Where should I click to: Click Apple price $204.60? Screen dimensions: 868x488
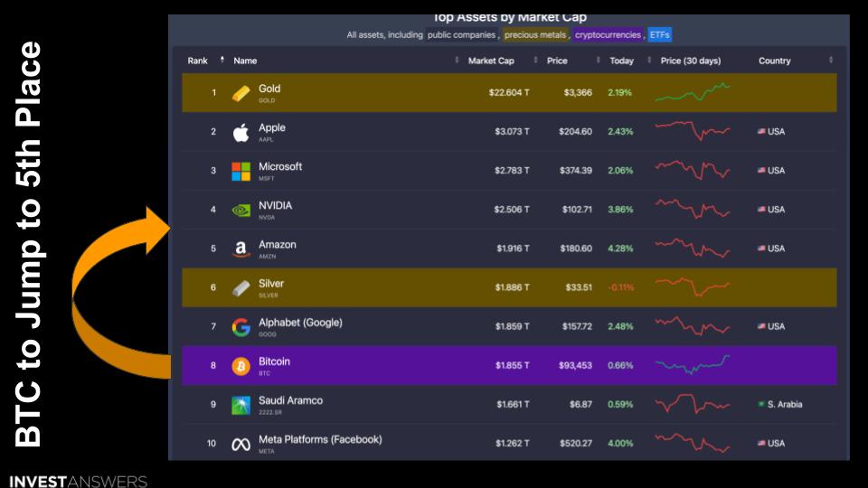(575, 131)
